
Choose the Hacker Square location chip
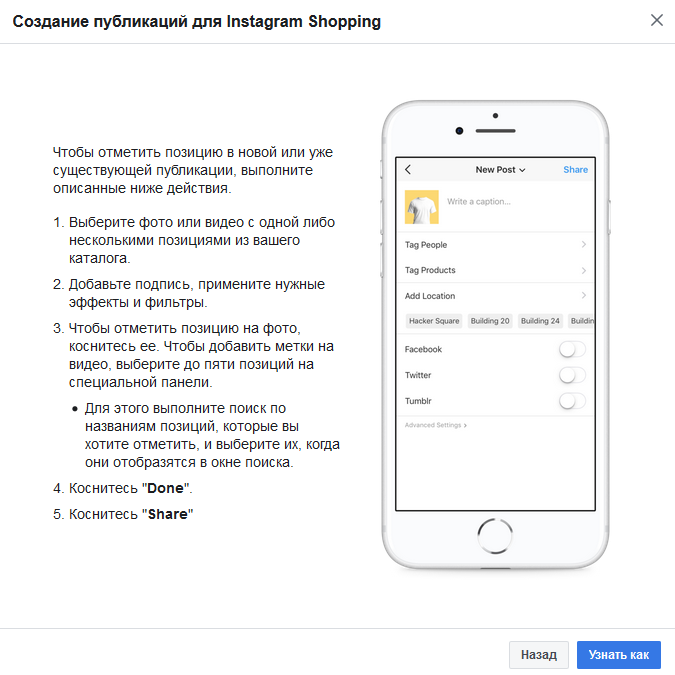pos(434,321)
